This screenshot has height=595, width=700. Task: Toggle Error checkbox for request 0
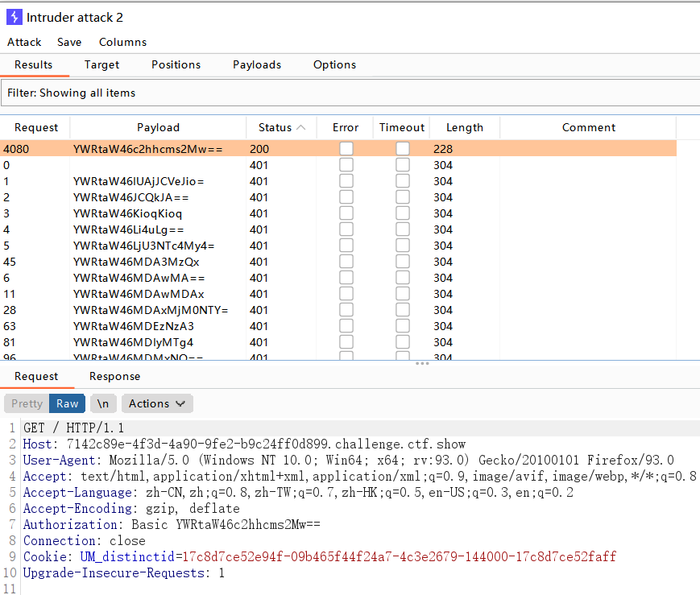[x=346, y=165]
